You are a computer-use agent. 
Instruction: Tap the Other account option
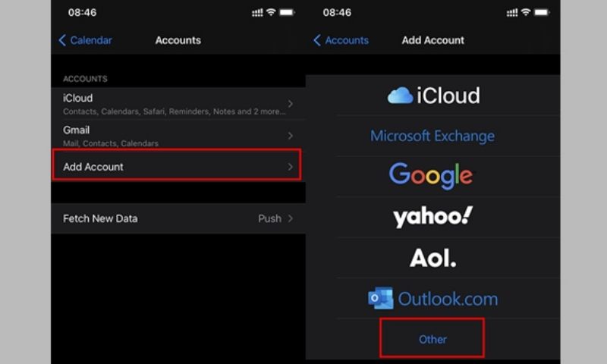click(x=432, y=339)
